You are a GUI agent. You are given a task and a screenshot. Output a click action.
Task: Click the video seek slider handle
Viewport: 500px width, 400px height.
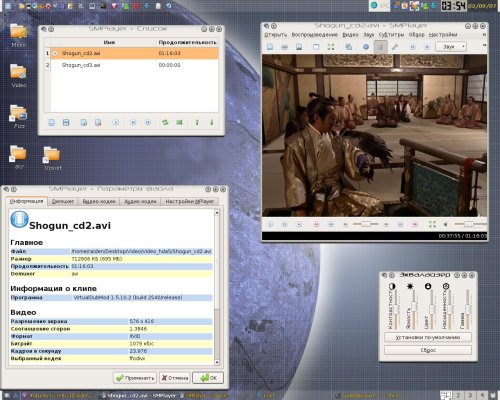[x=366, y=224]
